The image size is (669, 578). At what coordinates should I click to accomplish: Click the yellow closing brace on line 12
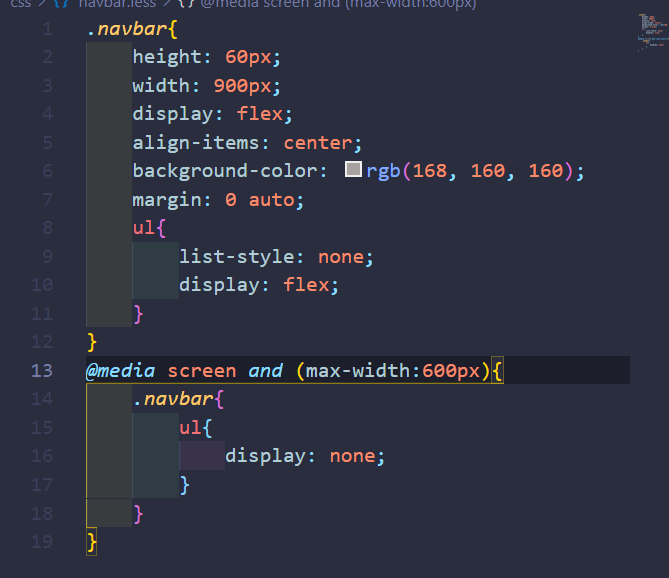[92, 343]
